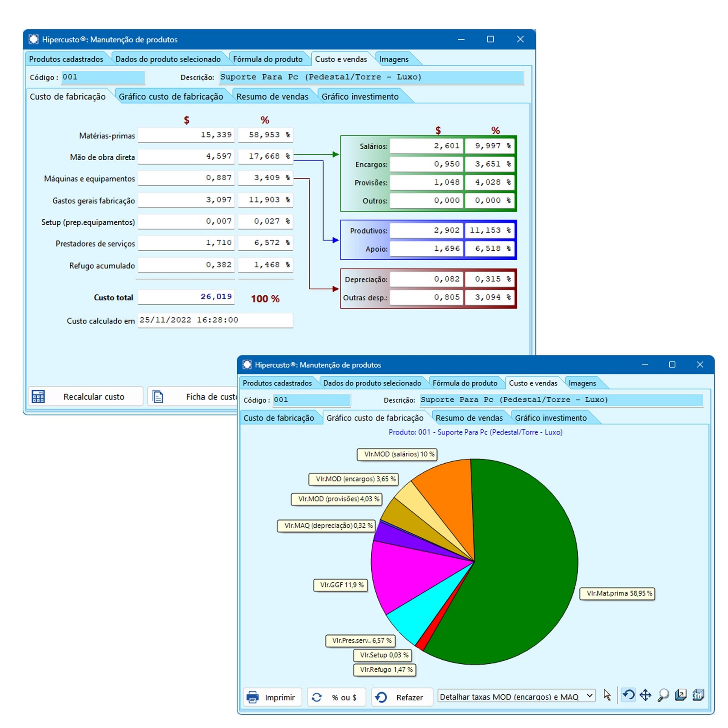Switch to Fórmula do produto tab in back window

pos(268,59)
